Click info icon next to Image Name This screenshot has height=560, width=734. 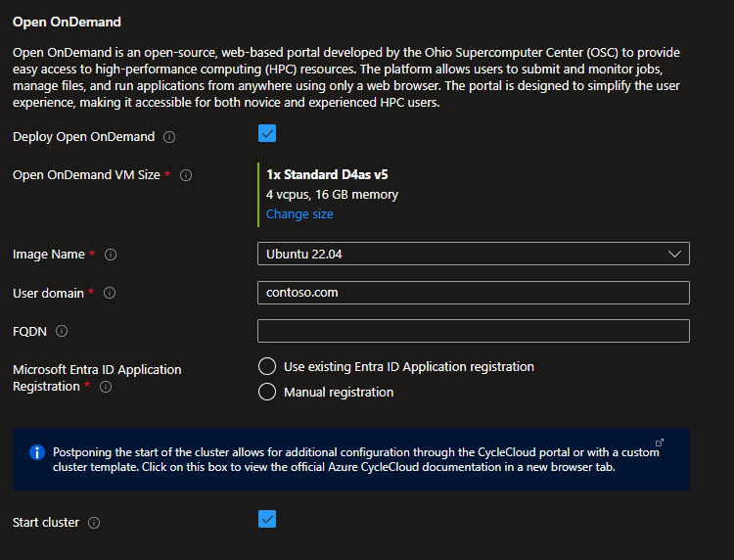[x=111, y=255]
